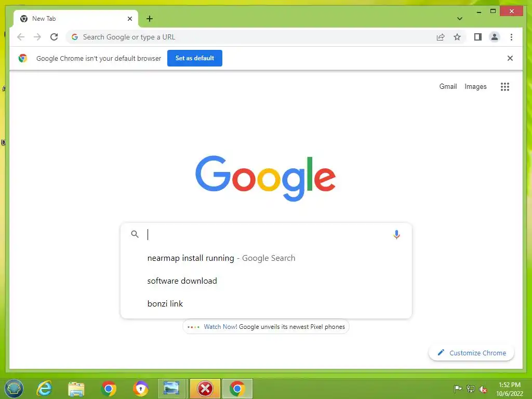Viewport: 532px width, 399px height.
Task: Go back using the browser back arrow
Action: (x=21, y=37)
